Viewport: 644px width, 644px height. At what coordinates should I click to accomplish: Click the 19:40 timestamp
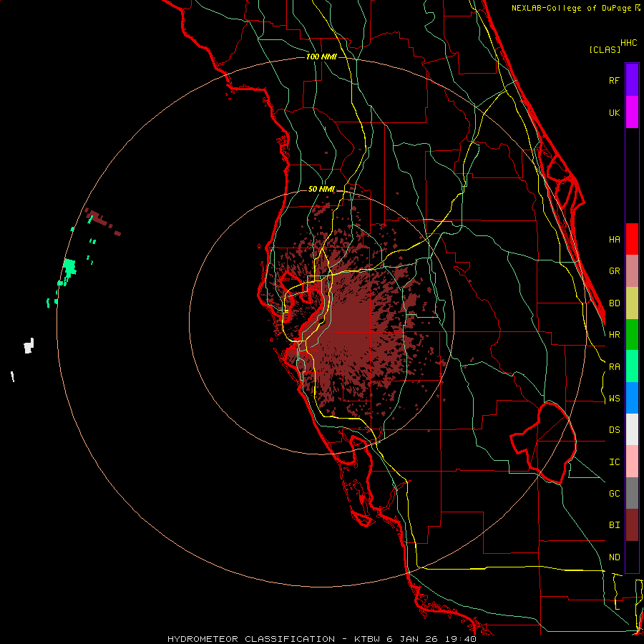462,639
